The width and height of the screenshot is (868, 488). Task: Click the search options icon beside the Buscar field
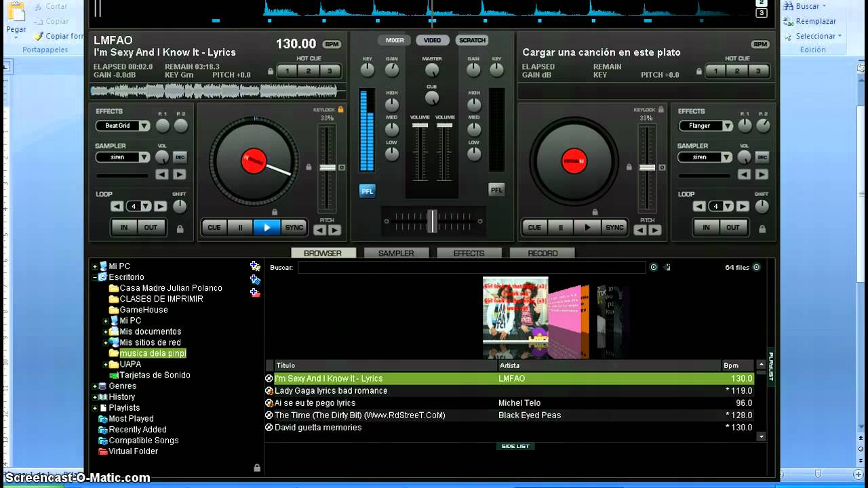[x=654, y=267]
